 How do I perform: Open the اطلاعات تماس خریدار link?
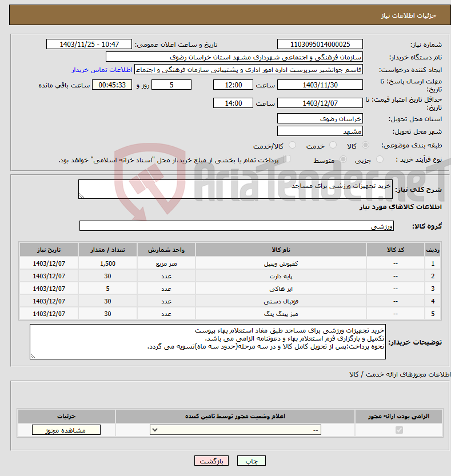[x=102, y=70]
